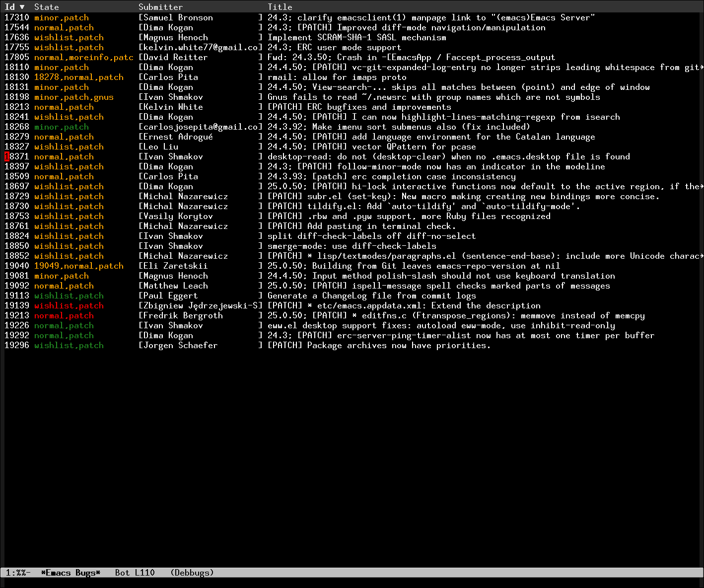Select bug 18241 highlight-lines-matching-regexp from isearch
Screen dimensions: 704x588
[x=352, y=117]
